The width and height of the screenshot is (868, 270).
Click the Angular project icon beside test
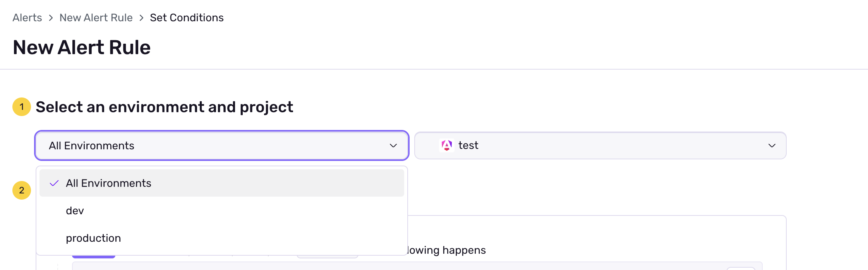coord(446,145)
